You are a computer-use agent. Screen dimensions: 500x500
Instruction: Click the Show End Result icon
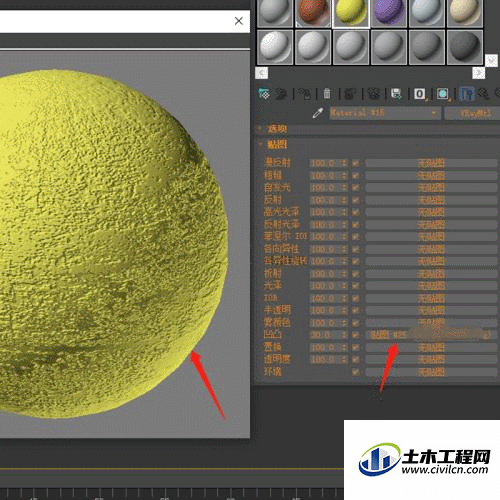[x=467, y=94]
